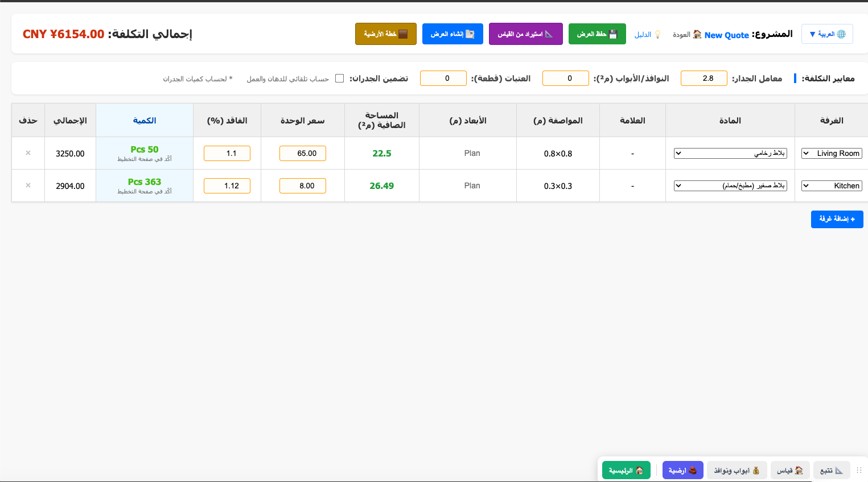Viewport: 868px width, 482px height.
Task: Click the العتبات (قطعة) input field
Action: point(443,79)
